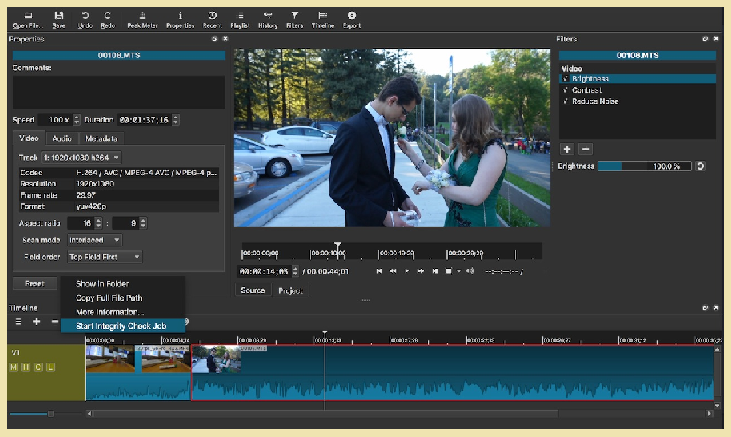The image size is (731, 437).
Task: Click the zoom/grid icon in the player controls
Action: point(448,271)
